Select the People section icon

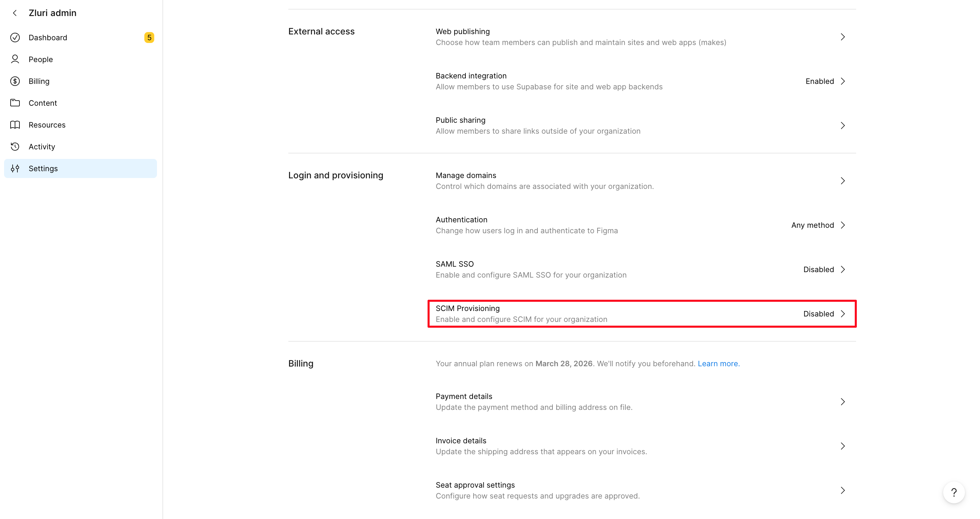(x=15, y=59)
